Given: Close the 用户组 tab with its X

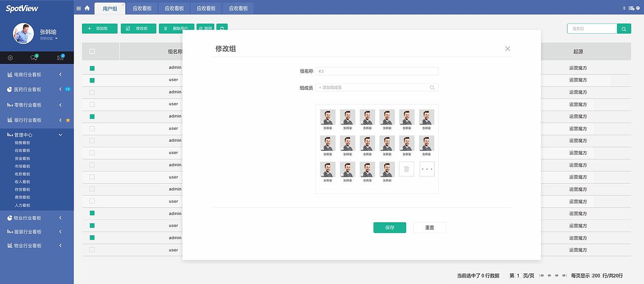Looking at the screenshot, I should click(x=123, y=4).
